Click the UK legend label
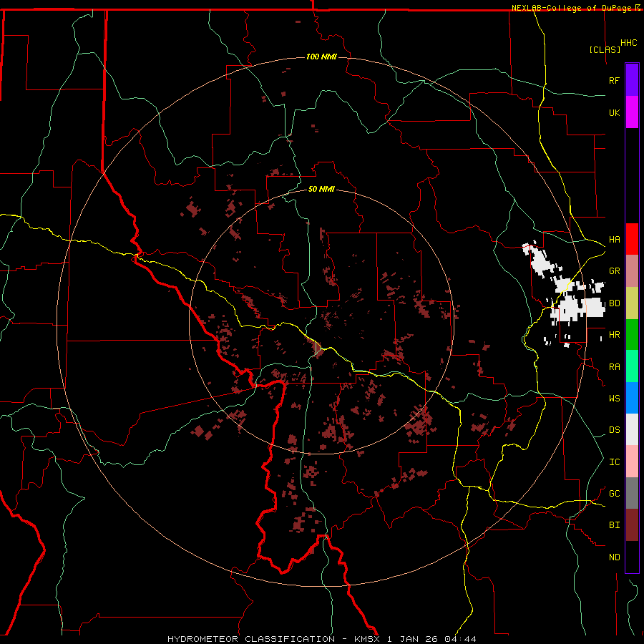644x644 pixels. coord(614,112)
